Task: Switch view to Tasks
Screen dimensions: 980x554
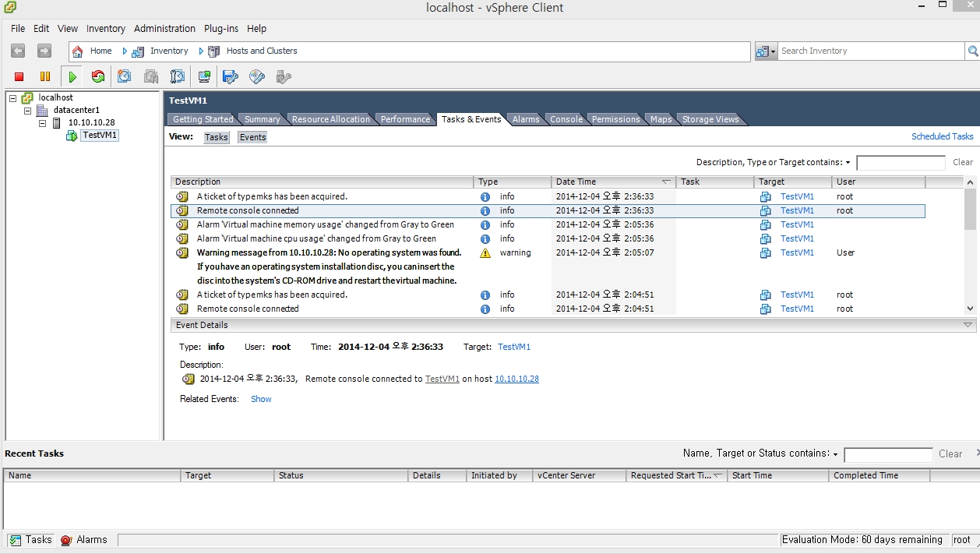Action: (x=216, y=136)
